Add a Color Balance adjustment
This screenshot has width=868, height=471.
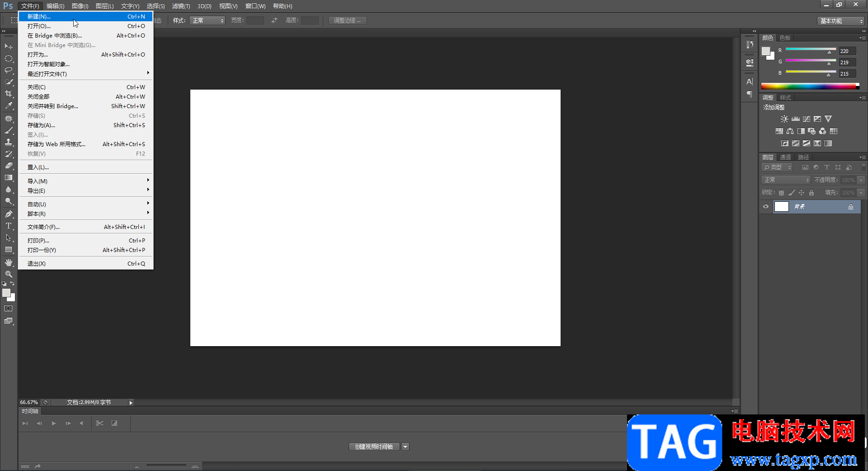790,131
